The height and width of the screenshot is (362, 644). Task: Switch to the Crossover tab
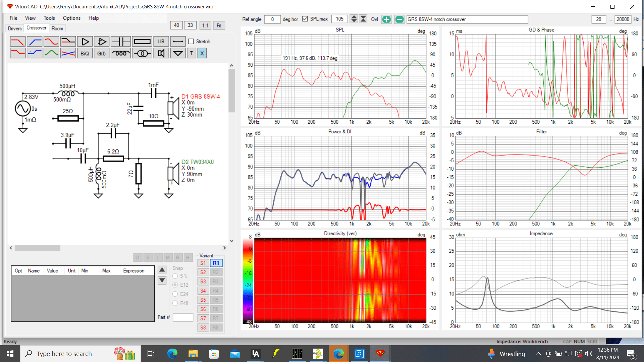tap(36, 28)
